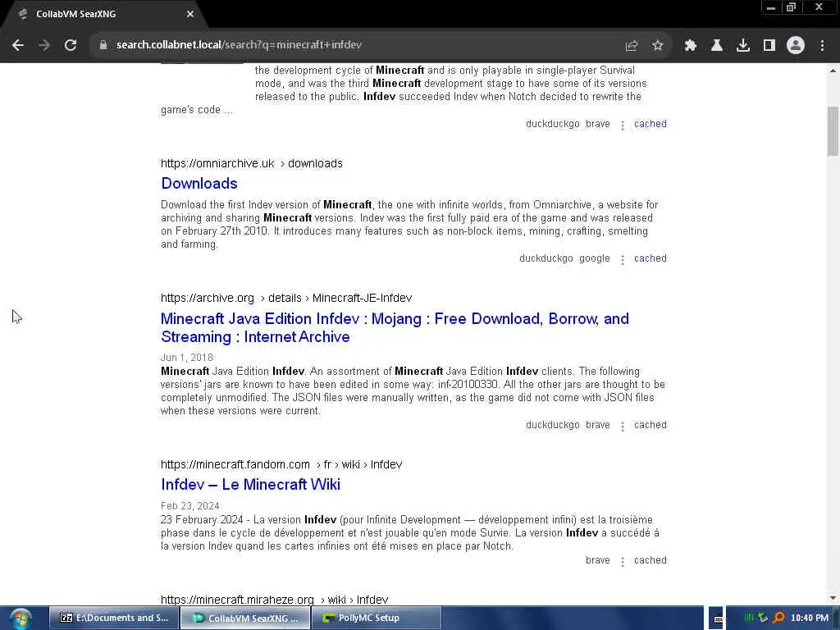Open Chrome three-dot menu

822,46
